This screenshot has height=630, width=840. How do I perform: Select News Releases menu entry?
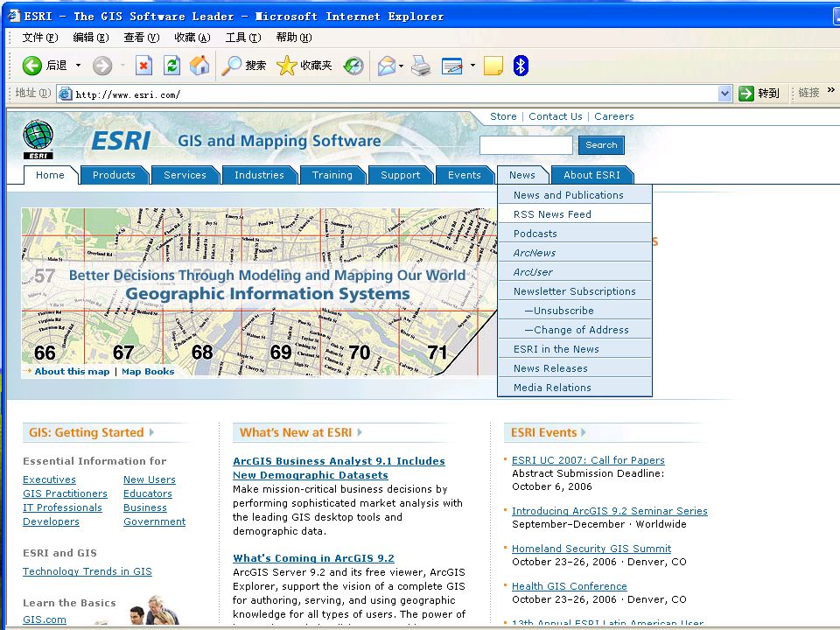coord(575,368)
